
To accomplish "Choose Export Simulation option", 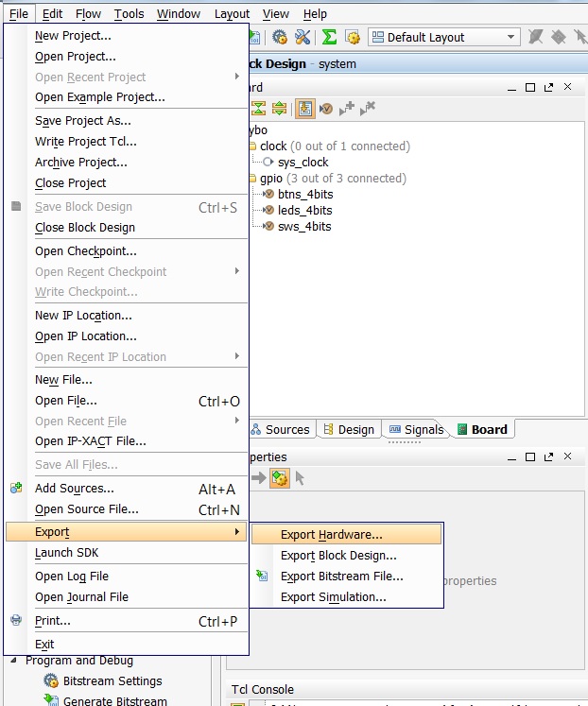I will click(x=347, y=596).
